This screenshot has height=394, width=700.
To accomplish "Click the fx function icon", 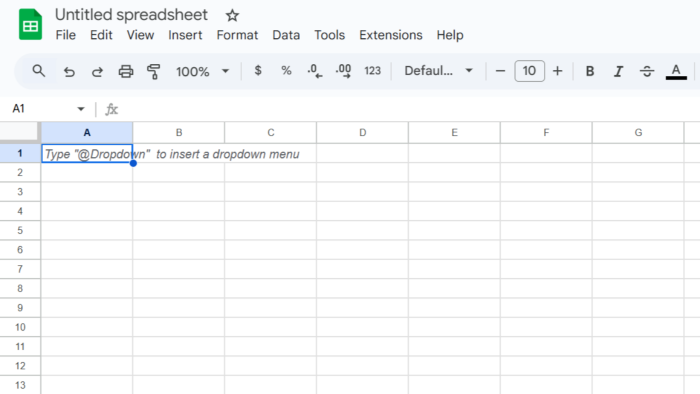I will (111, 109).
